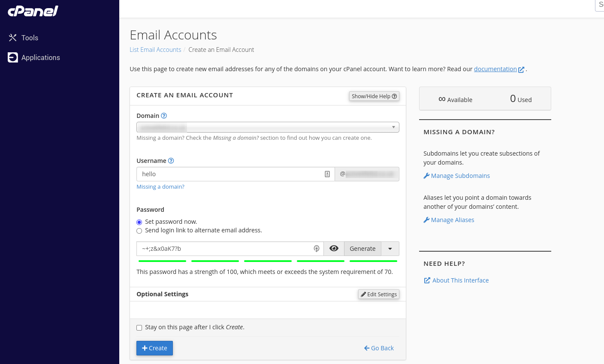604x364 pixels.
Task: Click the Domain help question icon
Action: coord(164,116)
